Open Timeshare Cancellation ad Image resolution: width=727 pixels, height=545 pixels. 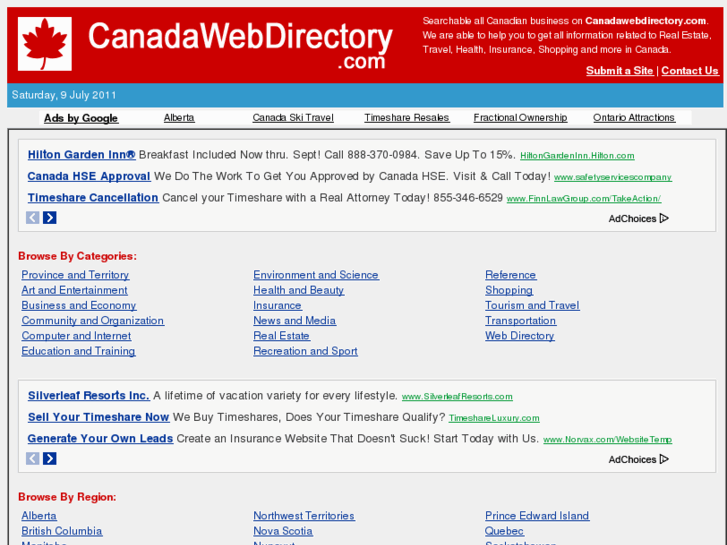(x=93, y=198)
